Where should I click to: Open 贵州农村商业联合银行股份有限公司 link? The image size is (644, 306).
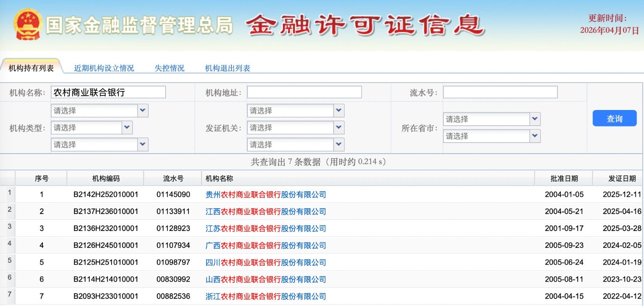tap(266, 194)
